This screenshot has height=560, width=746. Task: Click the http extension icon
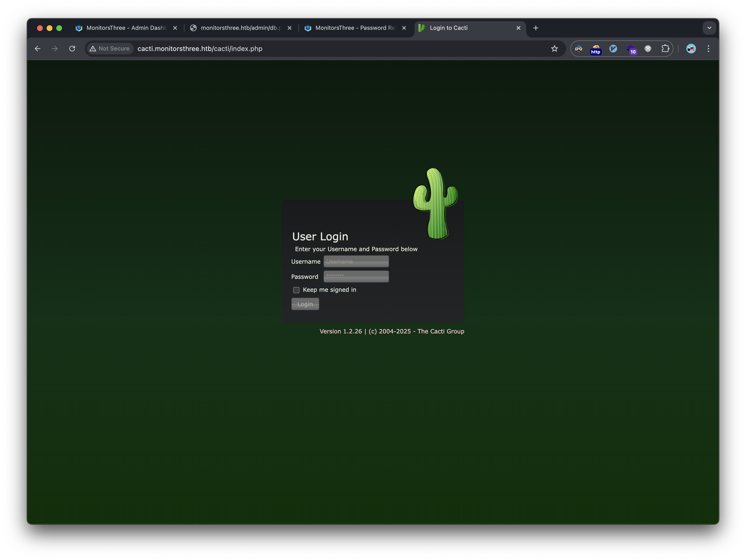point(596,49)
